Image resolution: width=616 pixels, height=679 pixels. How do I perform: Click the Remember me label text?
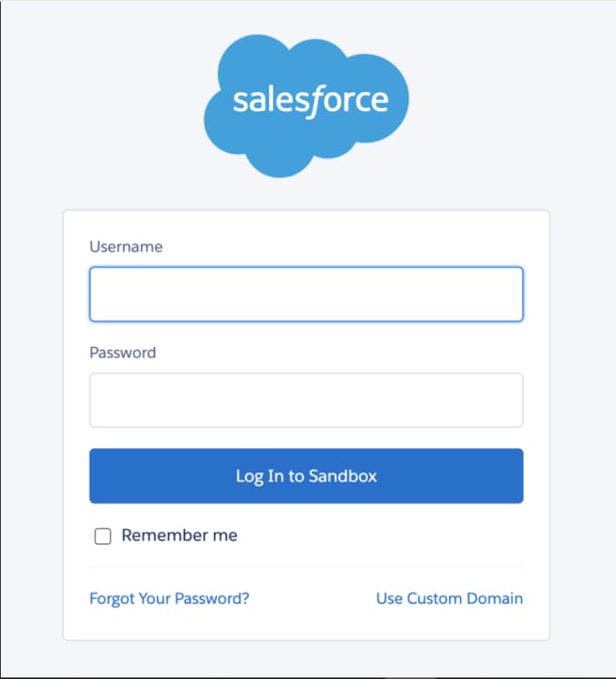coord(179,536)
